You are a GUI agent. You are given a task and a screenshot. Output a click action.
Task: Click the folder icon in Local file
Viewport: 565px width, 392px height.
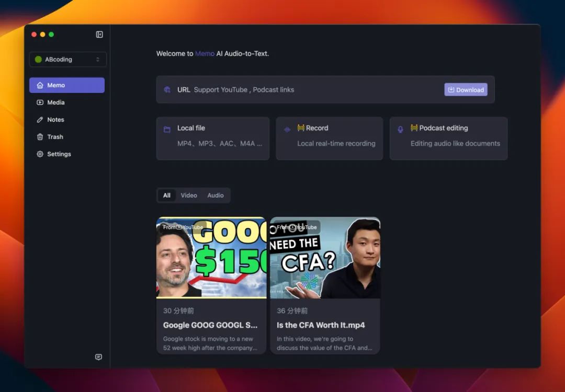(167, 130)
